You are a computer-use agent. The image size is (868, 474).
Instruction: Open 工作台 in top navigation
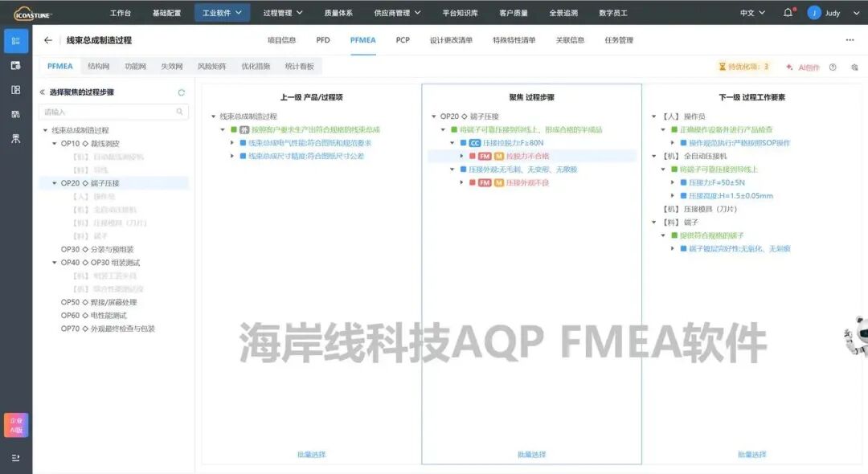[120, 13]
